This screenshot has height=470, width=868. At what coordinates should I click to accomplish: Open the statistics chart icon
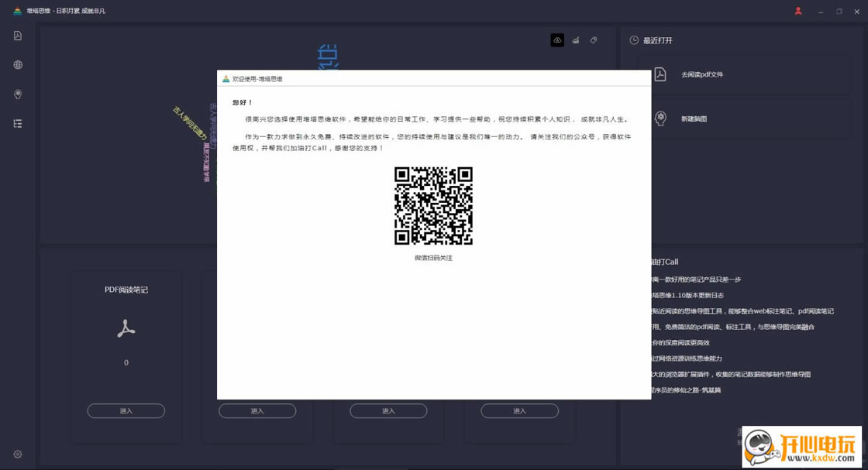576,39
